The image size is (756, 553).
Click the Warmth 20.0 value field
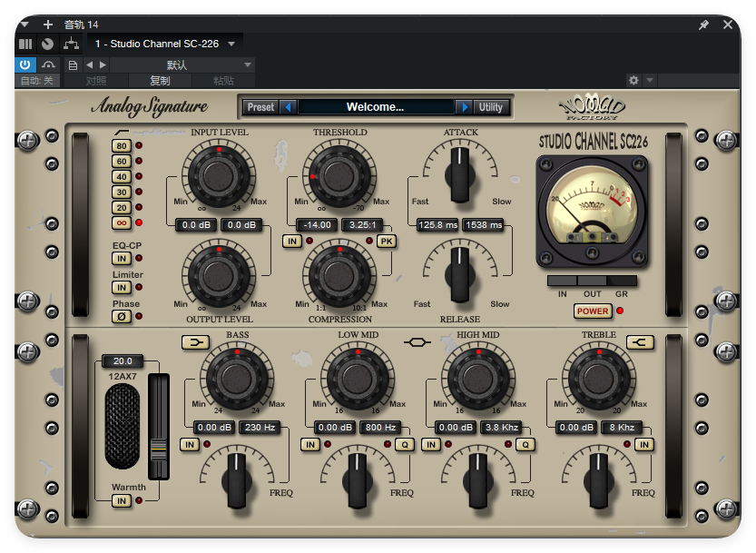(123, 360)
